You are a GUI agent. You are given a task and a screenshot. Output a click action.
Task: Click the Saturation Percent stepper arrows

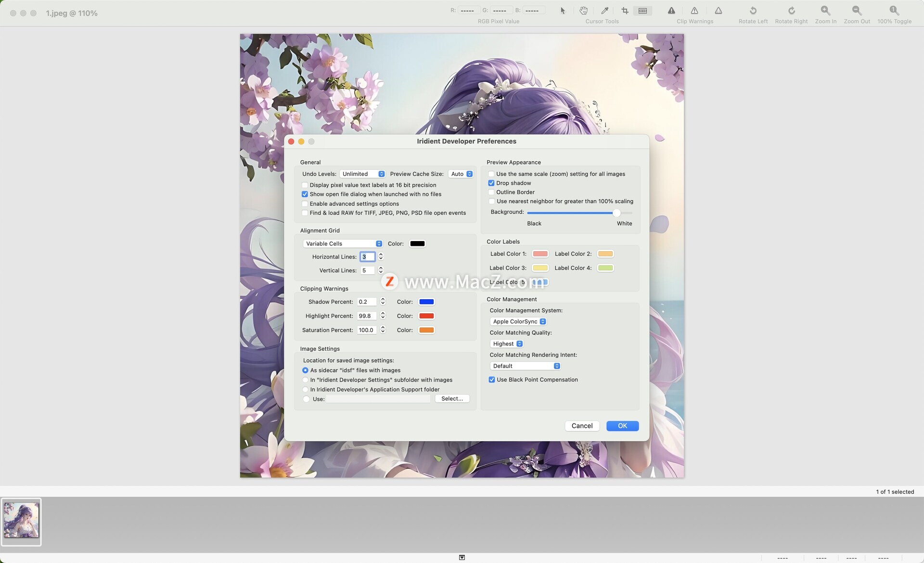[x=383, y=330]
